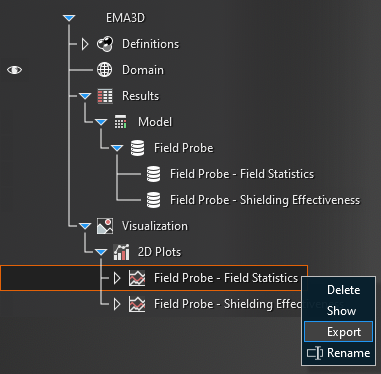Viewport: 381px width, 374px height.
Task: Click database icon for Results Field Statistics
Action: coord(153,174)
